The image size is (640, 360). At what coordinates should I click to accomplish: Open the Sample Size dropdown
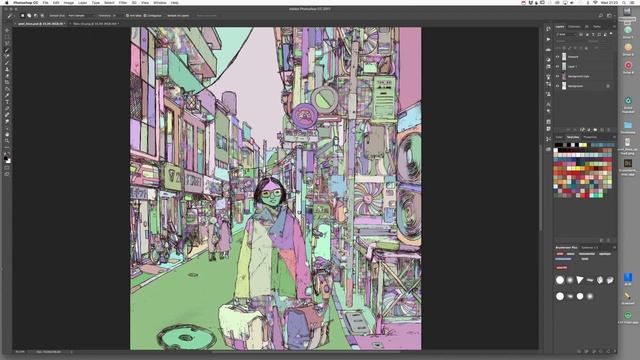point(80,16)
